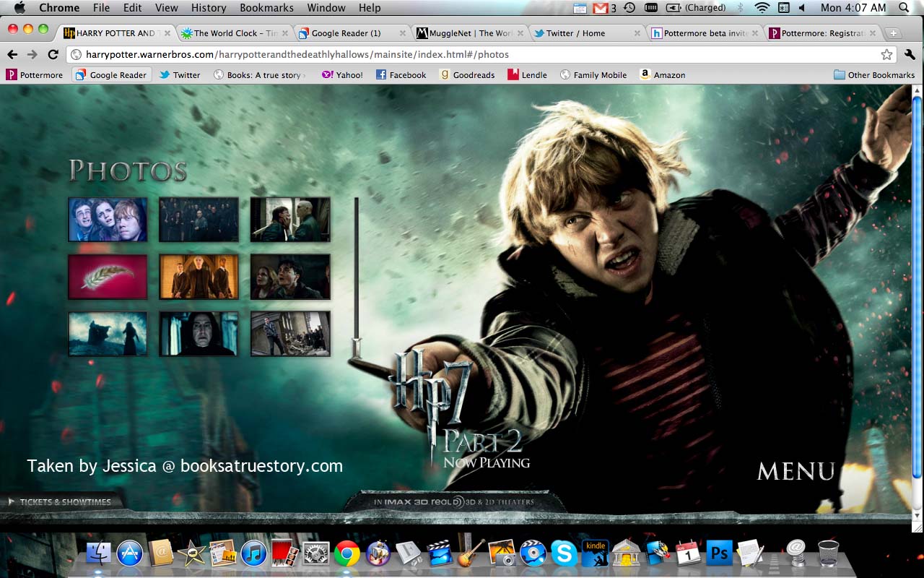Open the Wi-Fi status menu
924x578 pixels.
762,8
